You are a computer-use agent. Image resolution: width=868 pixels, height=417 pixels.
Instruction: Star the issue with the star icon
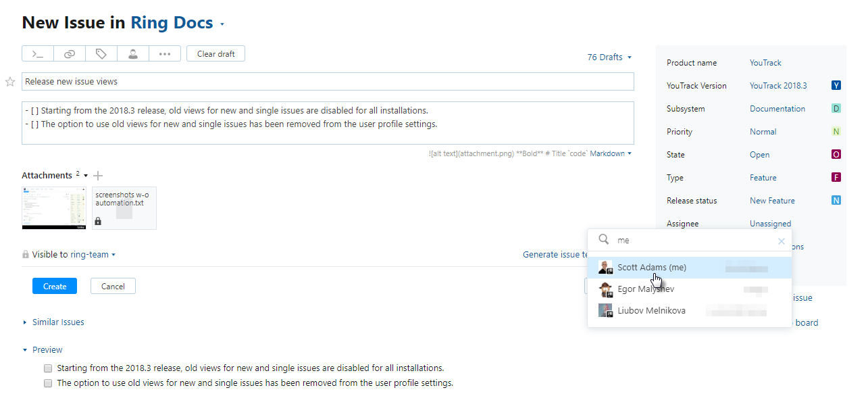[x=10, y=82]
